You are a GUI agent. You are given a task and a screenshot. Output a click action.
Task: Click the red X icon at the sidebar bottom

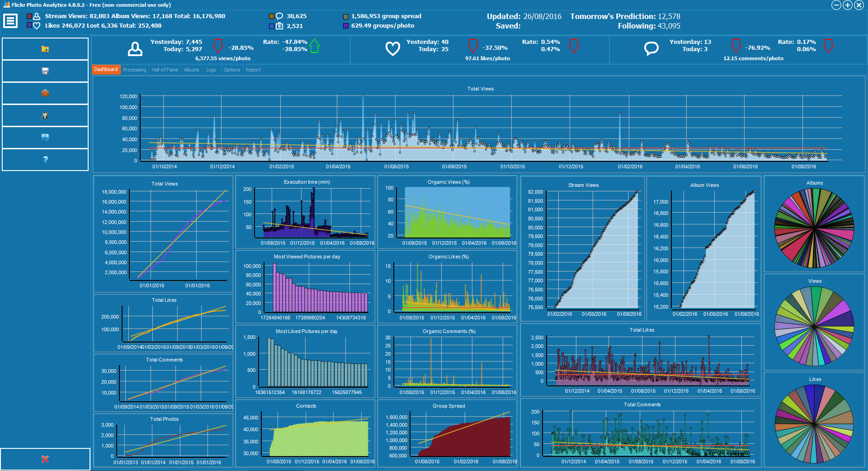[x=45, y=459]
